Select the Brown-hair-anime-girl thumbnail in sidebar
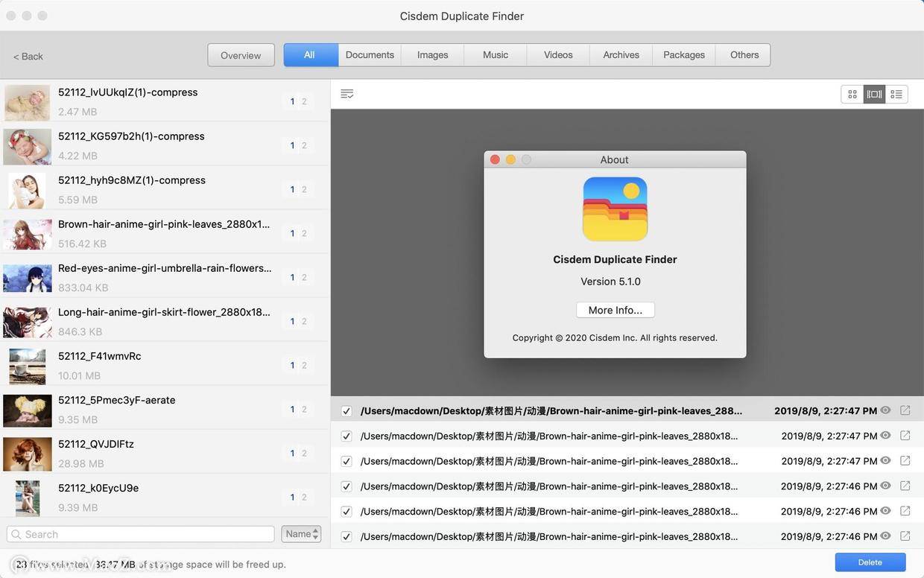This screenshot has width=924, height=578. click(x=28, y=235)
